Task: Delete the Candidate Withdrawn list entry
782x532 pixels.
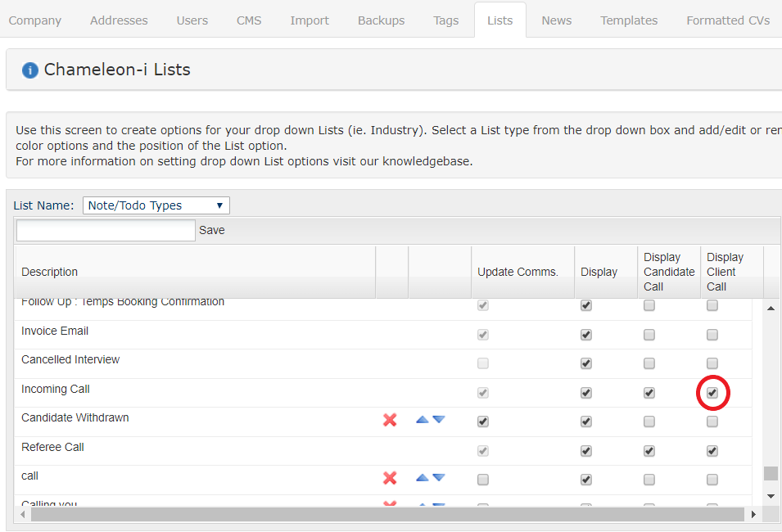Action: [390, 420]
